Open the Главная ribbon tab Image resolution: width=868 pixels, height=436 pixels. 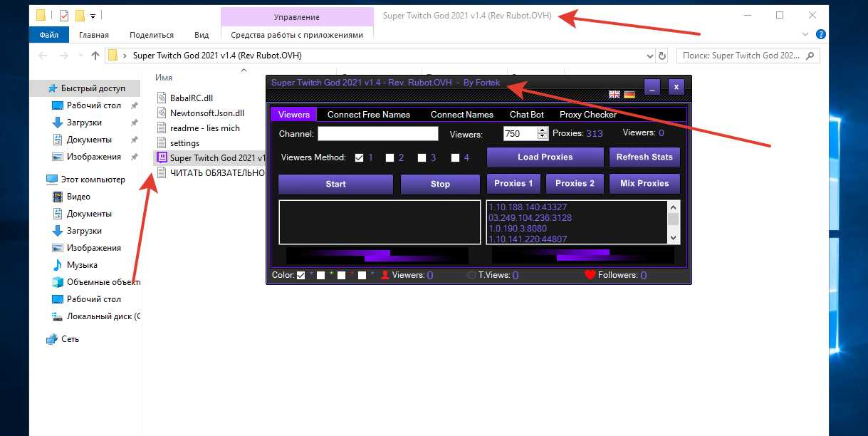pos(94,34)
